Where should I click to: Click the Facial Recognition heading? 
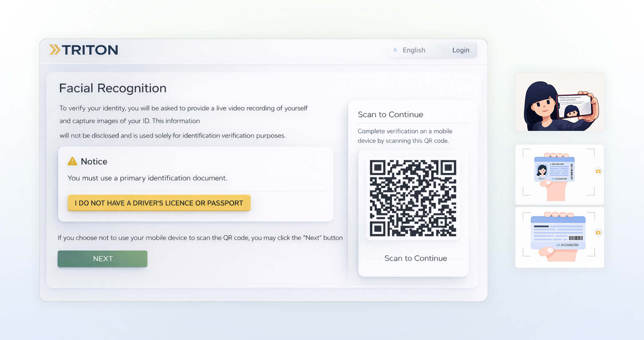pos(113,88)
